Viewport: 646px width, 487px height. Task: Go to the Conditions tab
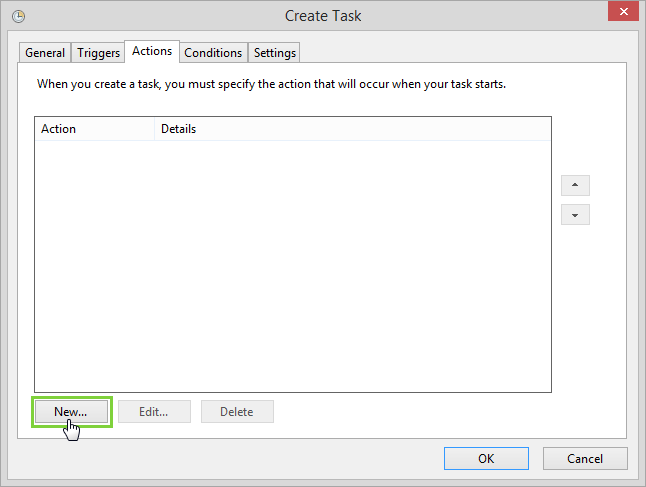(213, 53)
